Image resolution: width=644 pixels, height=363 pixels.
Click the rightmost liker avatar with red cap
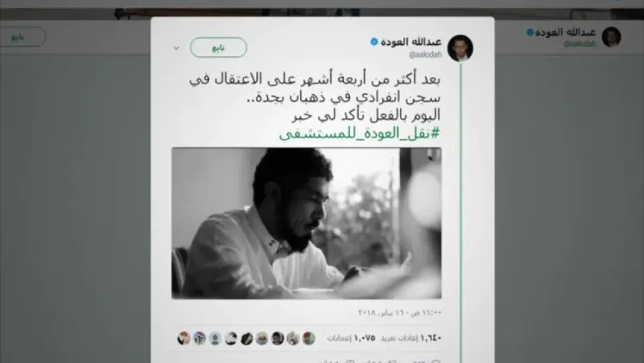tap(309, 338)
